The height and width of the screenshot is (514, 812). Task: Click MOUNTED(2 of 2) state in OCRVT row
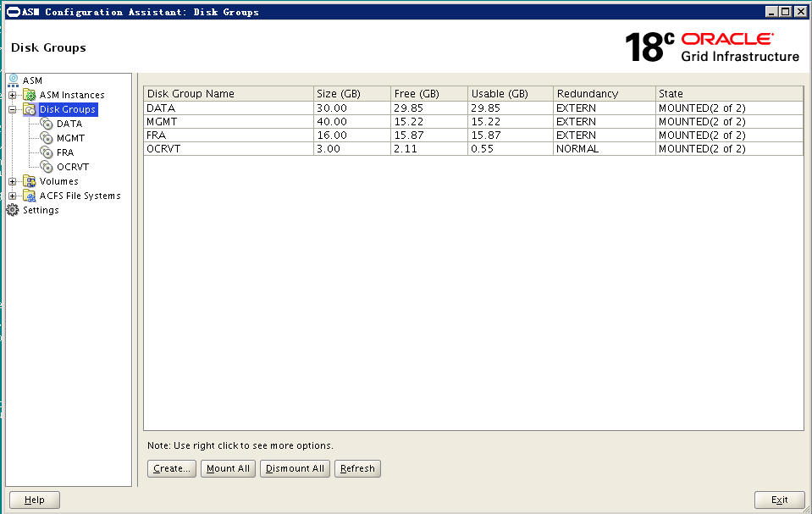click(x=730, y=149)
